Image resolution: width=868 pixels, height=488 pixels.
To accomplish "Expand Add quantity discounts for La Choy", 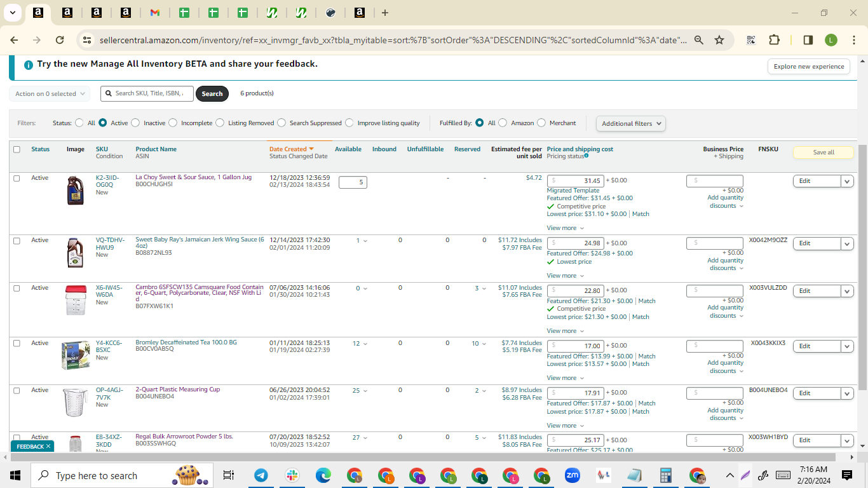I will (x=725, y=201).
